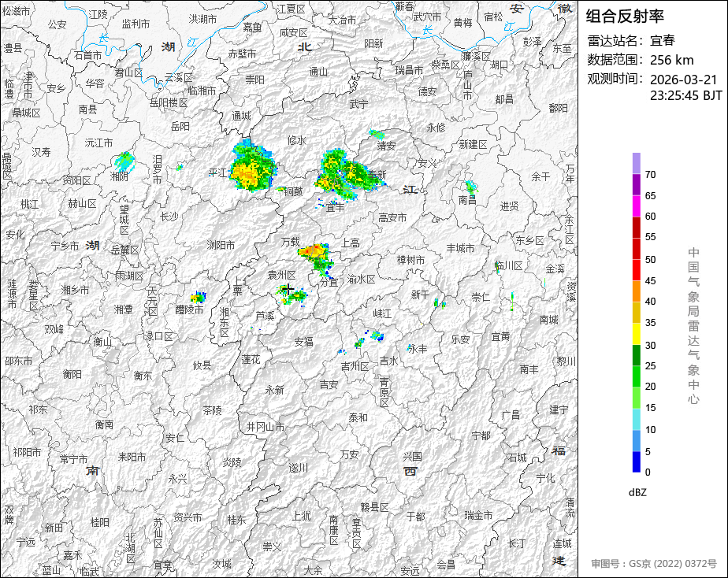Click the 井冈山市 map label
The image size is (728, 578).
[265, 426]
